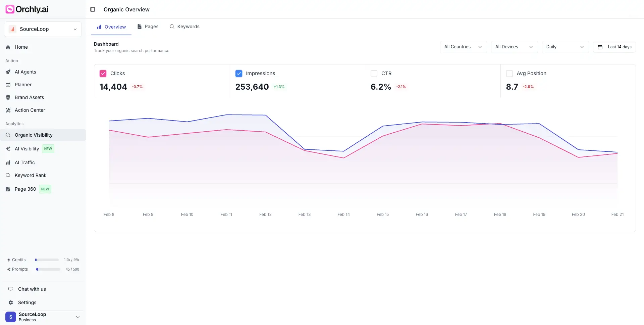Select the AI Agents sidebar icon
Screen dimensions: 644x325
pos(8,72)
